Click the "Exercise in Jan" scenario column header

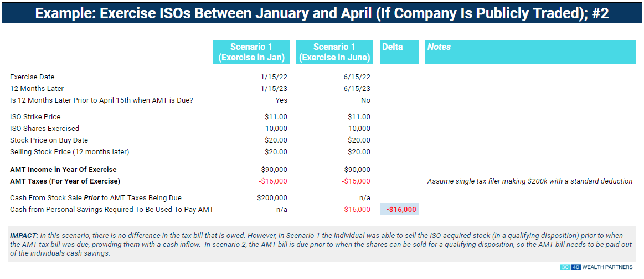(x=252, y=52)
